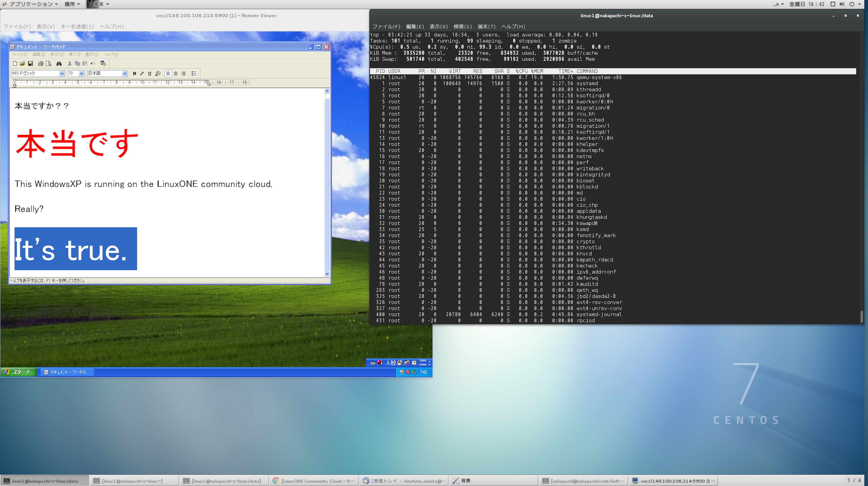Image resolution: width=868 pixels, height=486 pixels.
Task: Click the XP スタート button
Action: point(18,372)
